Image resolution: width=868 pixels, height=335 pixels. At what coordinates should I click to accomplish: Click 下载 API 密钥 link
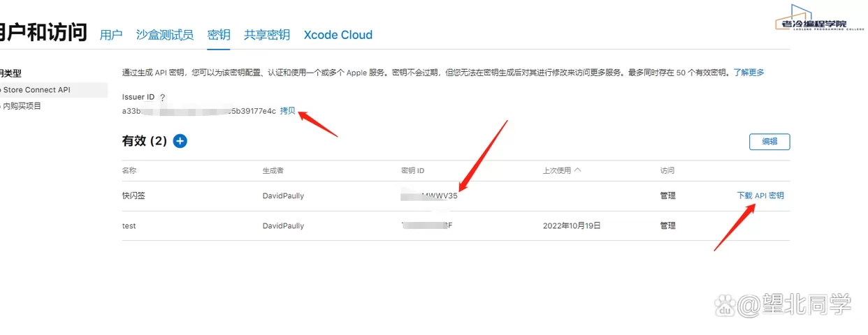(760, 195)
